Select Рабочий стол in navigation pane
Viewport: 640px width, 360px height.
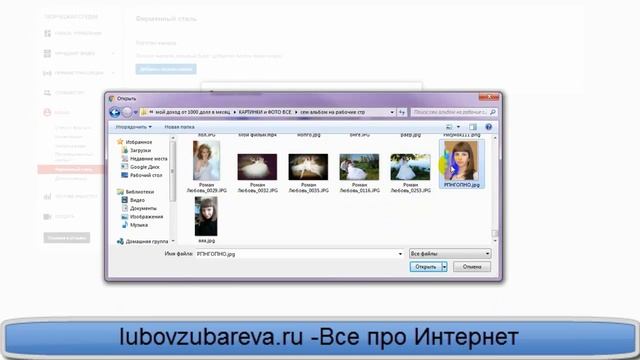point(146,175)
